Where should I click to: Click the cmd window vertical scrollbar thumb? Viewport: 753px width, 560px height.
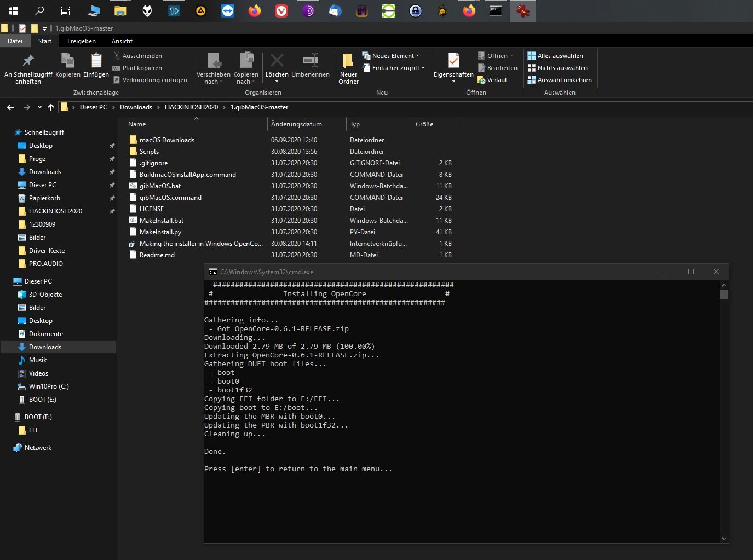coord(724,294)
